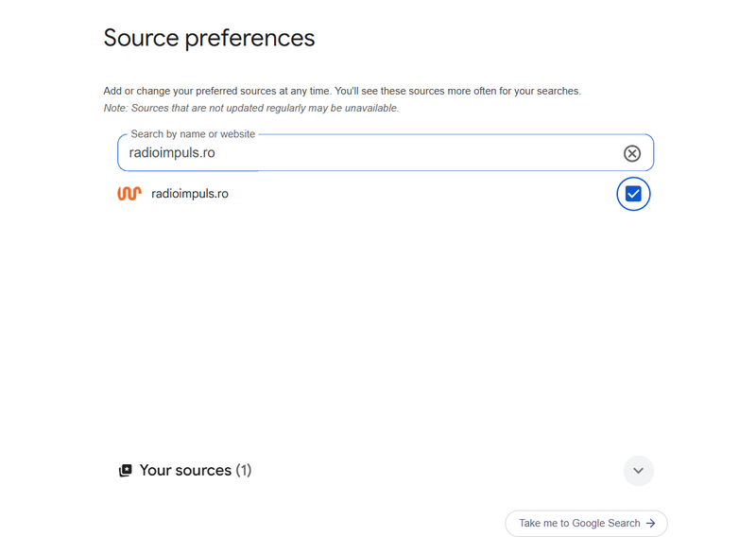Image resolution: width=756 pixels, height=554 pixels.
Task: Clear the search field with the X icon
Action: (631, 153)
